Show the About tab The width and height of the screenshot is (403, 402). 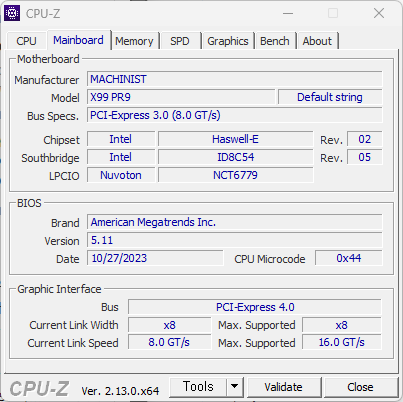point(317,41)
